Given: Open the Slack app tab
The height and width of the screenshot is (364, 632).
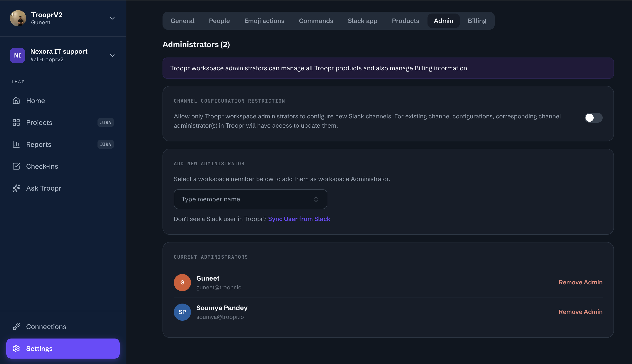Looking at the screenshot, I should 362,21.
